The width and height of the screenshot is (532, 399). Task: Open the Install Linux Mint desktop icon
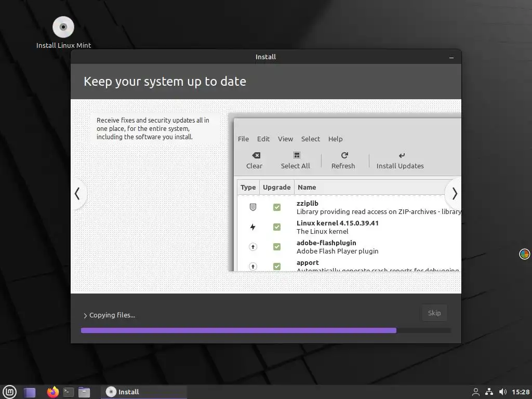63,32
